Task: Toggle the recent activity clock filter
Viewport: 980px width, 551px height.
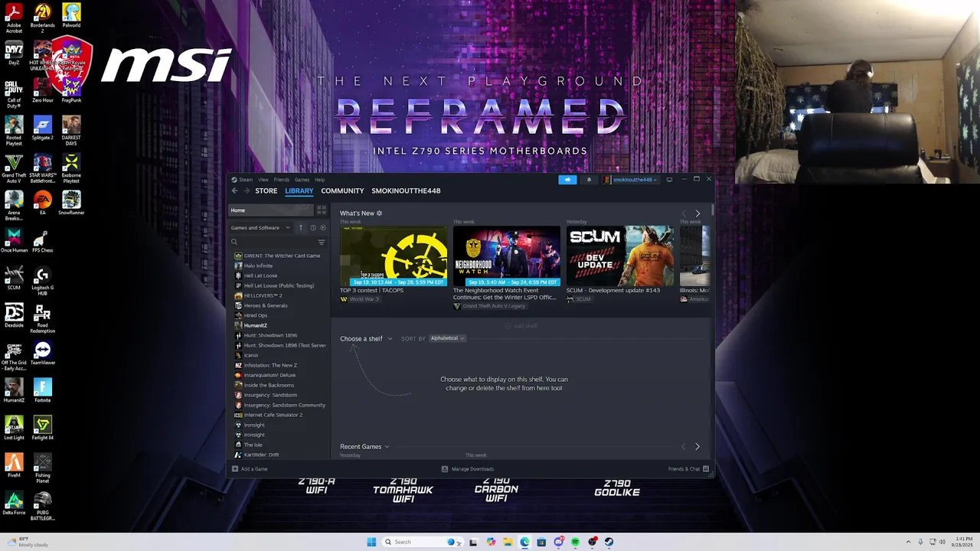Action: click(x=312, y=227)
